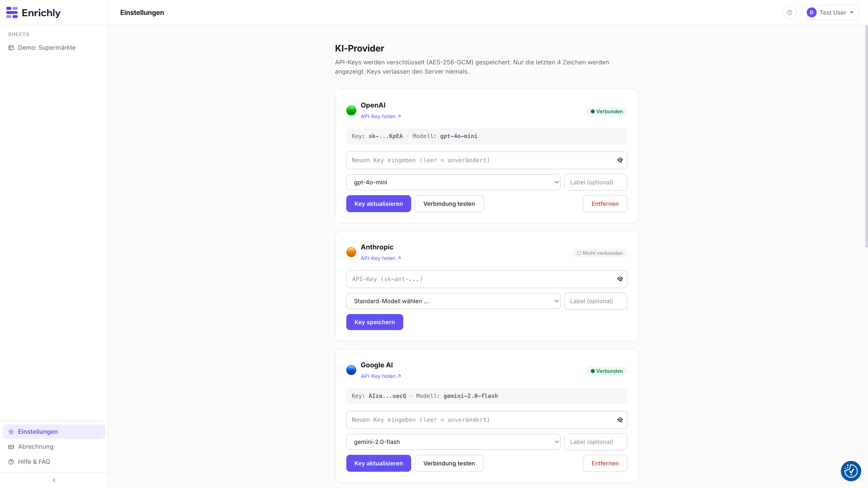Click Verbindung testen for Google AI
The height and width of the screenshot is (488, 868).
pyautogui.click(x=449, y=463)
